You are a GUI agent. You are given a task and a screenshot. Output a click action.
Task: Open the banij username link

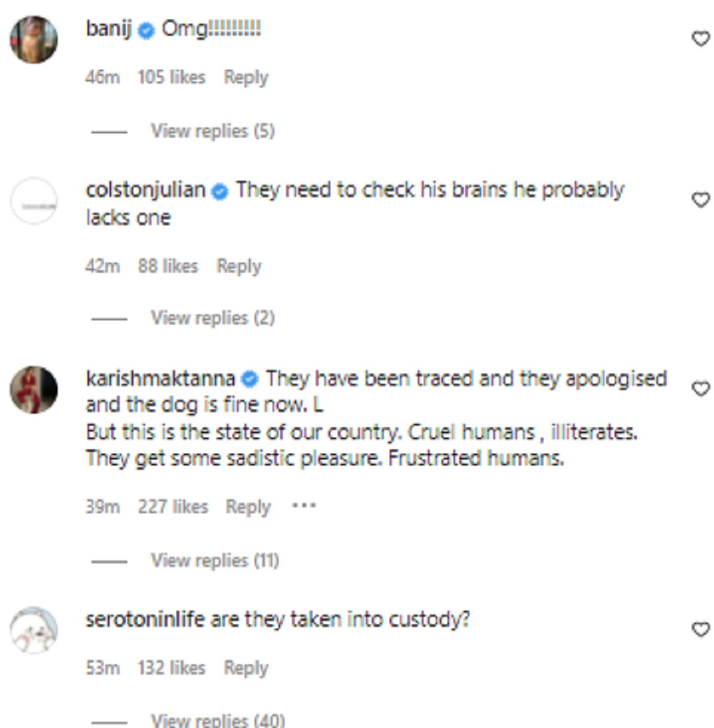coord(108,29)
